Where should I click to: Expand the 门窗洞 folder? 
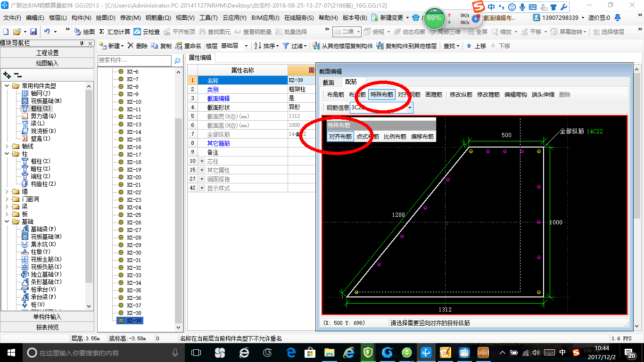click(7, 199)
